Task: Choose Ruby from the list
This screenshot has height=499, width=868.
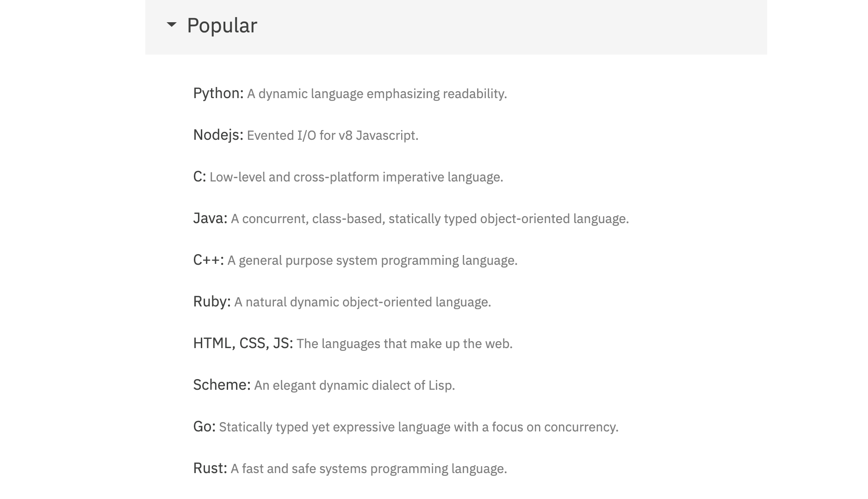Action: click(211, 301)
